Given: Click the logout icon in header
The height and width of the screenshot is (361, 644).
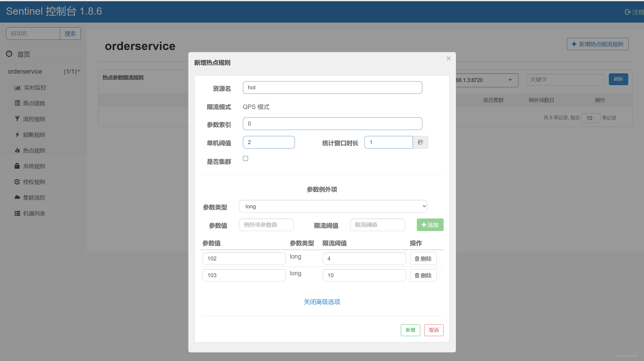Looking at the screenshot, I should pyautogui.click(x=628, y=12).
